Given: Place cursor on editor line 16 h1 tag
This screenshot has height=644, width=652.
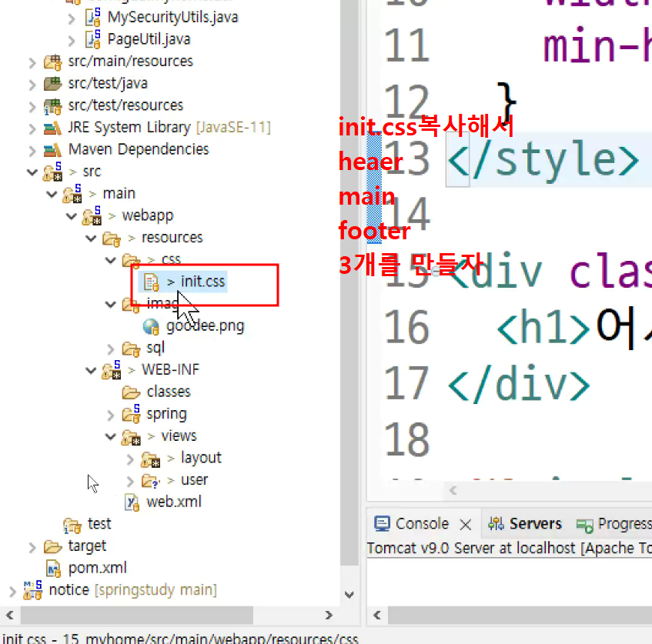Looking at the screenshot, I should [543, 328].
